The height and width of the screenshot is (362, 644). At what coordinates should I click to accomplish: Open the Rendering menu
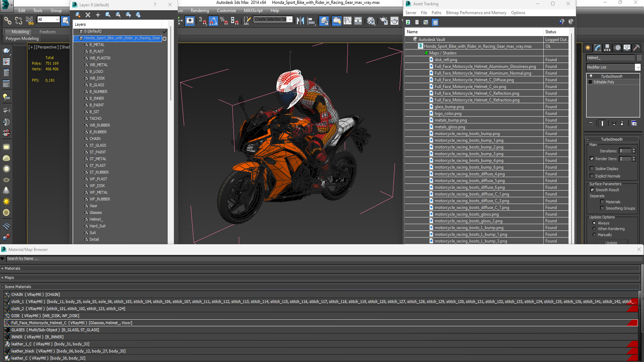(x=200, y=10)
